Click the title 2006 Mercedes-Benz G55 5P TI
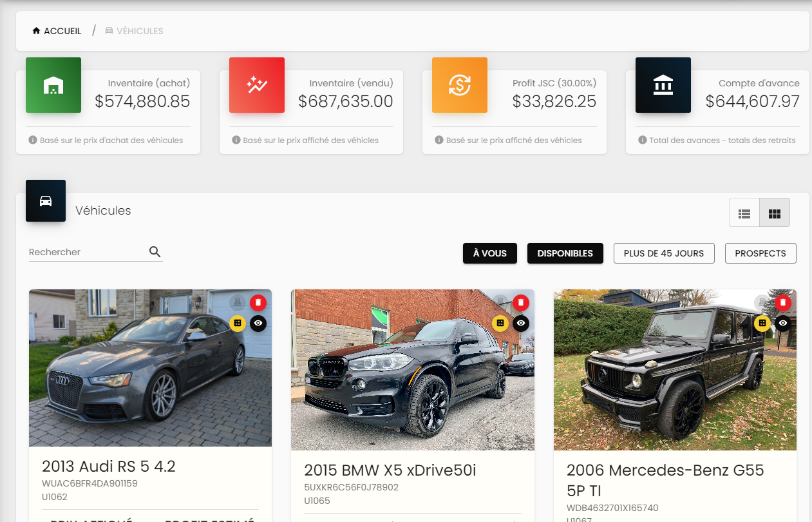Image resolution: width=812 pixels, height=522 pixels. pos(665,479)
